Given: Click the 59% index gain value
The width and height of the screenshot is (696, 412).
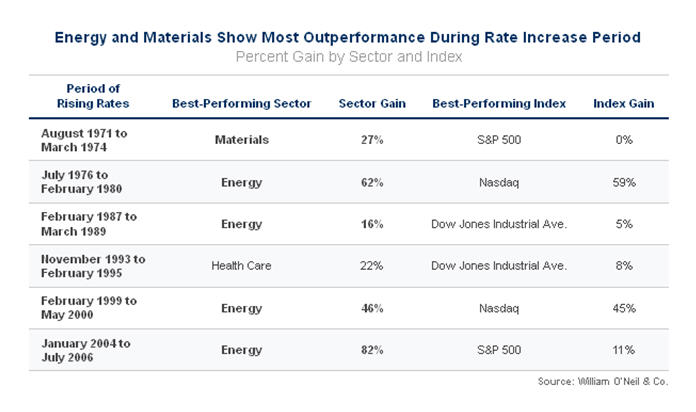Looking at the screenshot, I should [623, 182].
